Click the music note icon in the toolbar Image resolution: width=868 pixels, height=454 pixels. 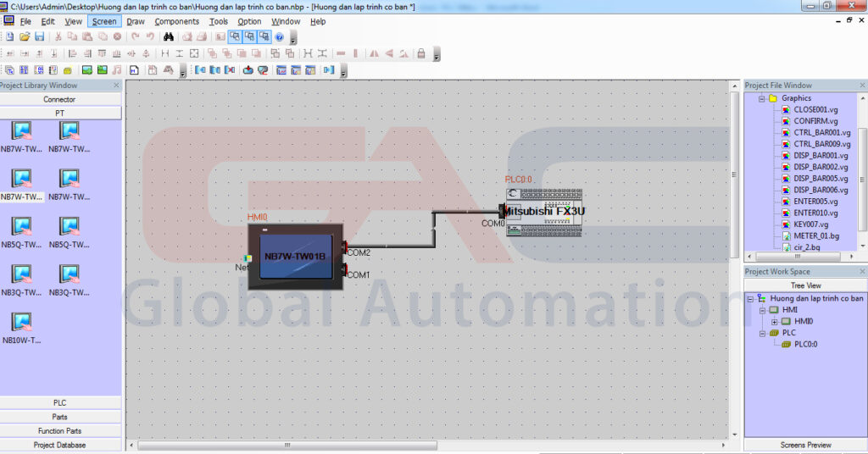117,70
